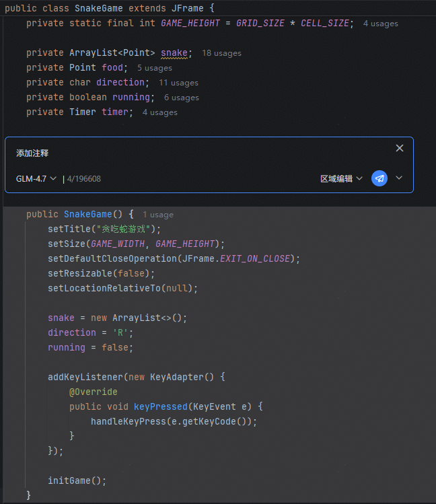This screenshot has width=436, height=504.
Task: Click the underlined snake field name
Action: 174,52
